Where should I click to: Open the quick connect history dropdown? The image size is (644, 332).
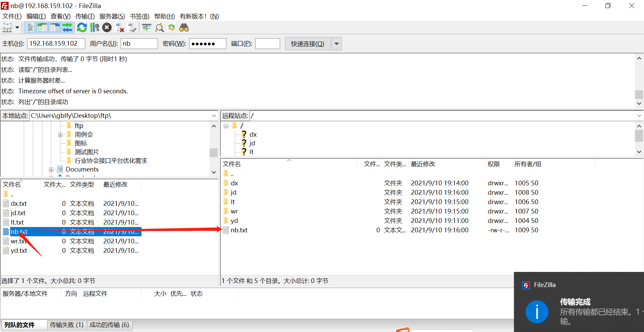pos(336,44)
